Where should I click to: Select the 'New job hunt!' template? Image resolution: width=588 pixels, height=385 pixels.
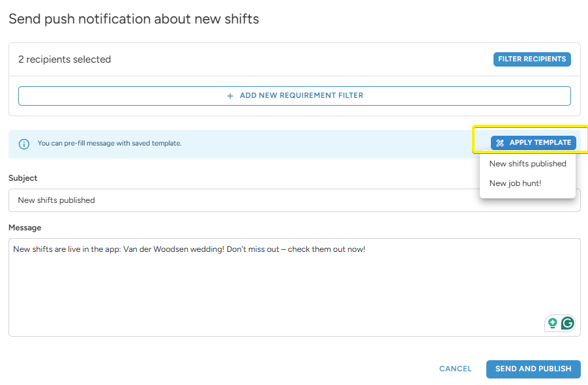pyautogui.click(x=515, y=183)
